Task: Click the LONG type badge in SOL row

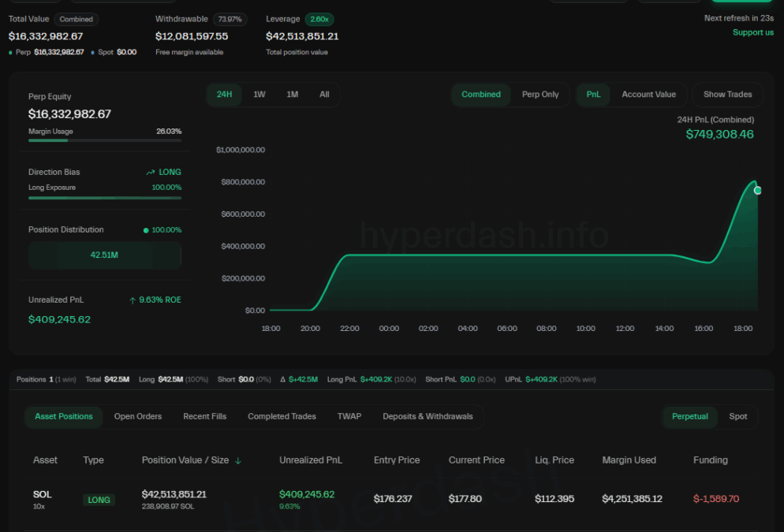Action: tap(99, 500)
